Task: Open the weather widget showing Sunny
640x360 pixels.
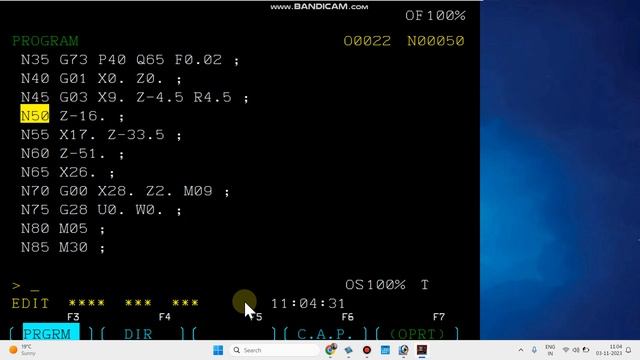Action: [x=23, y=350]
